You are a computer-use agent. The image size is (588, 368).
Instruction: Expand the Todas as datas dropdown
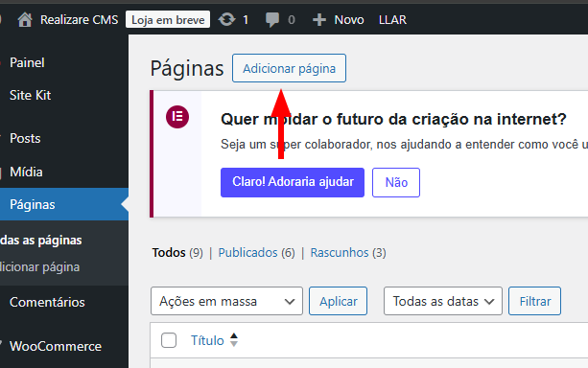click(443, 301)
